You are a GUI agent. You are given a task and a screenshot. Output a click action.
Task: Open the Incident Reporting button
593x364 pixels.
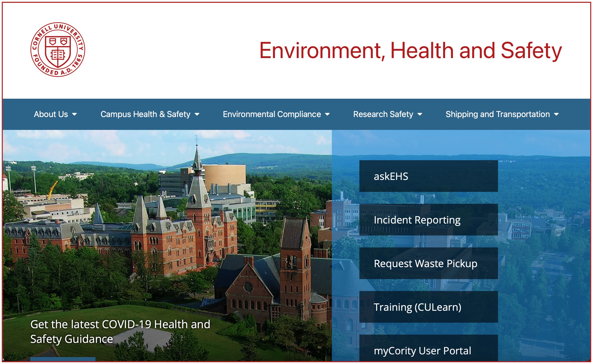click(428, 220)
